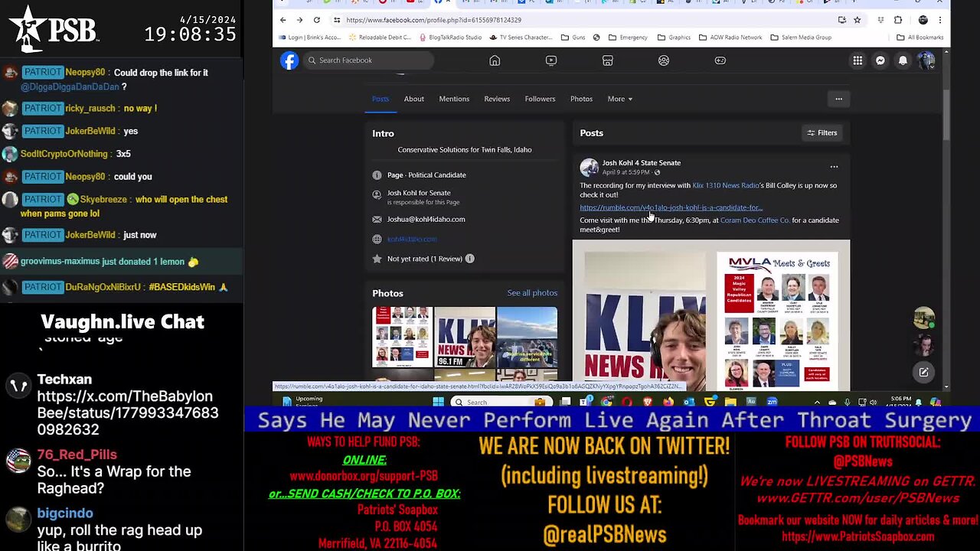Open Facebook Home feed icon
The width and height of the screenshot is (980, 551).
click(x=495, y=60)
